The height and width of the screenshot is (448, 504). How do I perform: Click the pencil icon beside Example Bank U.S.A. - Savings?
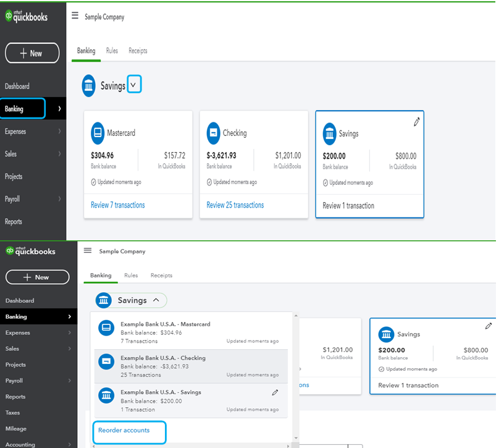coord(275,392)
